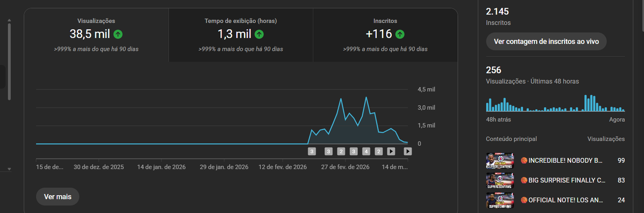
Task: Click the 48-hour views bar chart
Action: click(x=555, y=103)
